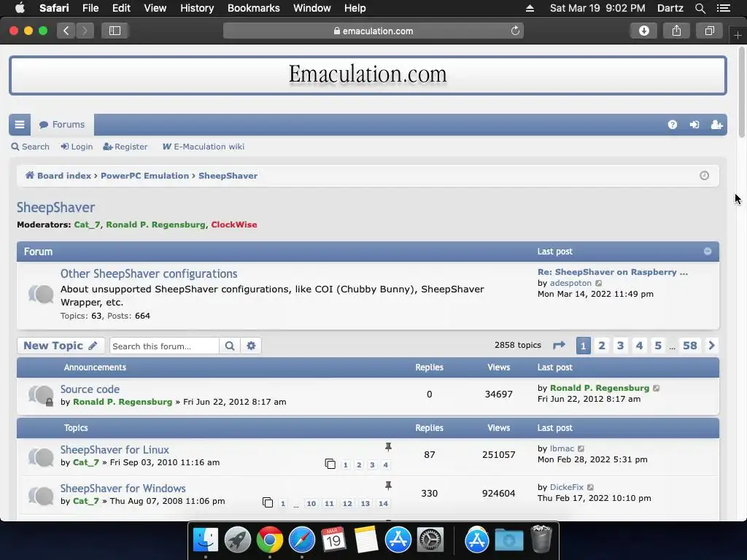Click the register user-plus icon in header bar

click(x=716, y=125)
